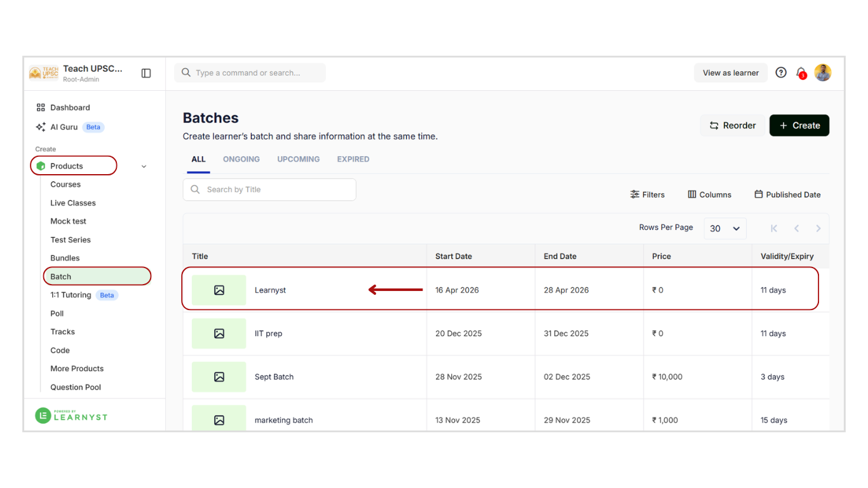Open Mock test in the sidebar

click(x=68, y=222)
